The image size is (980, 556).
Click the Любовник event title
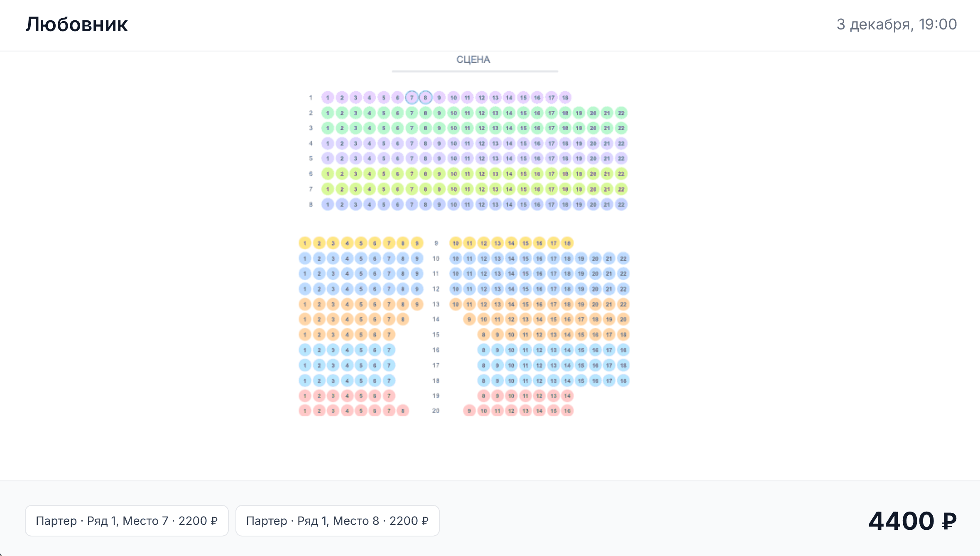pyautogui.click(x=77, y=24)
